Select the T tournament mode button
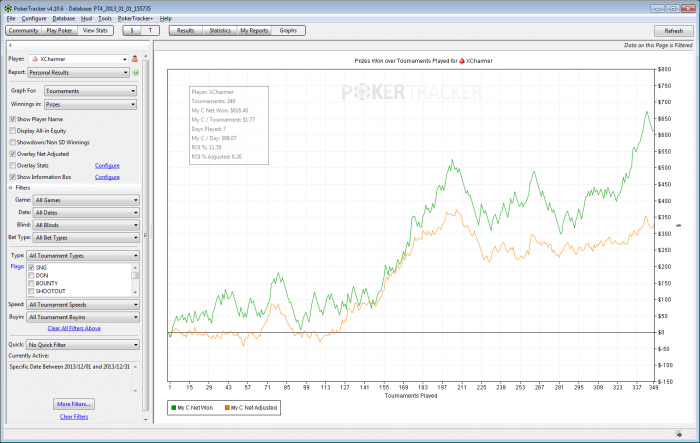 coord(152,31)
